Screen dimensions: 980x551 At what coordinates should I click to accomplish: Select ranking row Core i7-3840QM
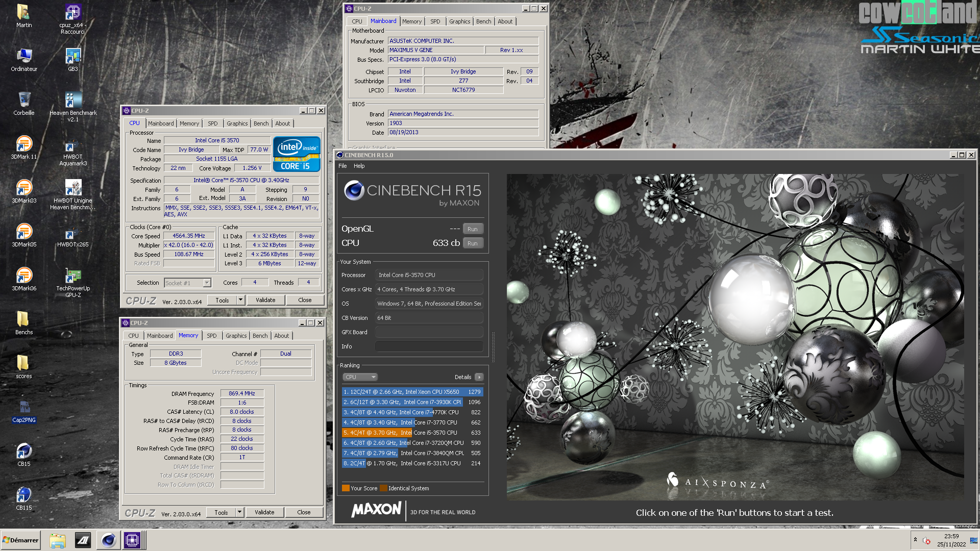tap(412, 453)
